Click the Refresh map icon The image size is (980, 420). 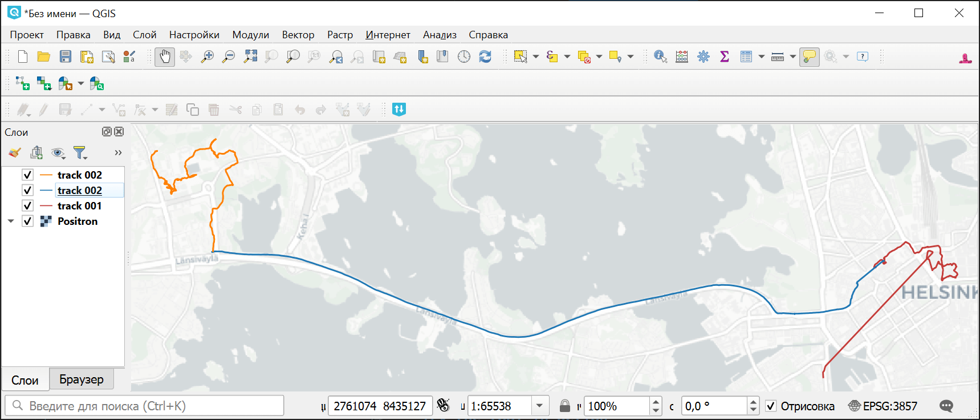click(485, 56)
